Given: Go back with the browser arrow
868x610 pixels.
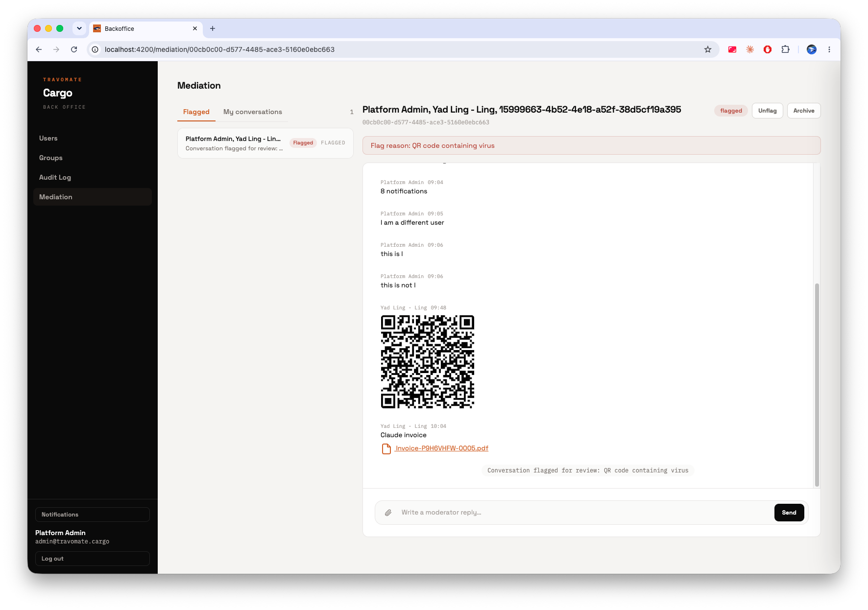Looking at the screenshot, I should [39, 49].
